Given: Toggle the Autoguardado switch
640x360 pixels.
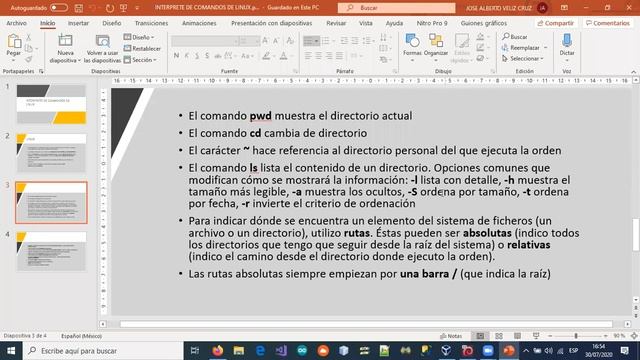Looking at the screenshot, I should pyautogui.click(x=59, y=8).
